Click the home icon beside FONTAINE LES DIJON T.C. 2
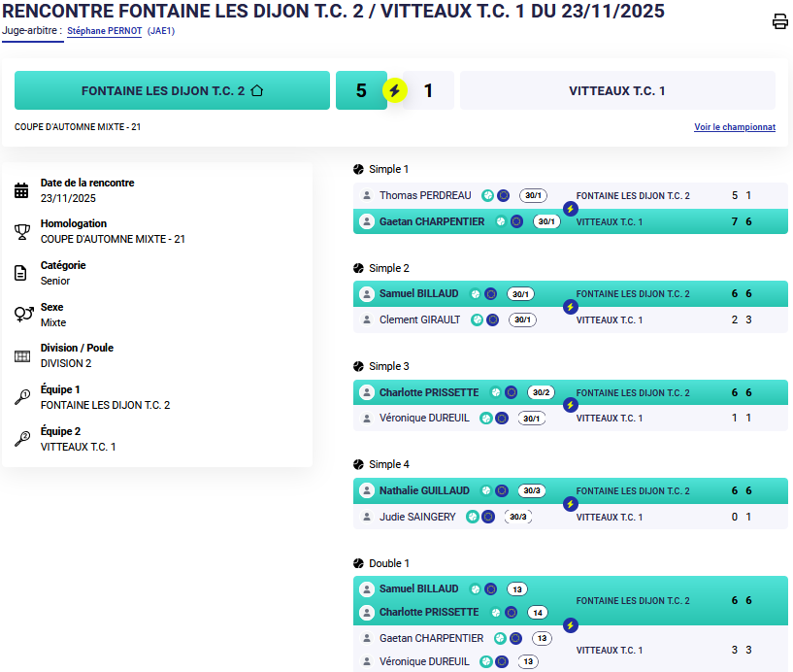 pos(257,90)
